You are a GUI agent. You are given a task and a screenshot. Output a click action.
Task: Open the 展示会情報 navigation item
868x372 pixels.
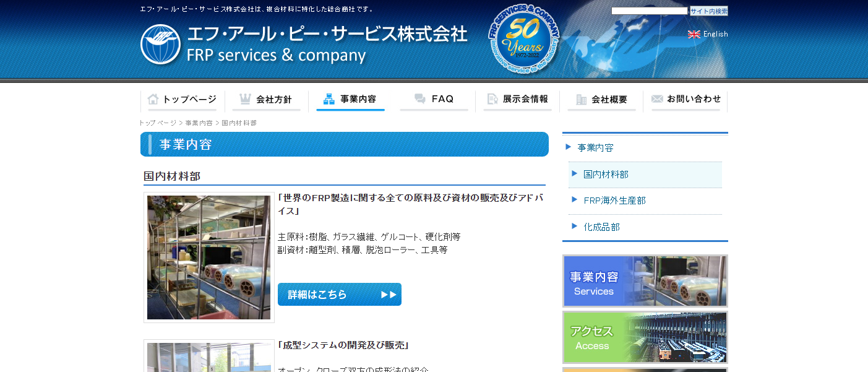coord(518,100)
